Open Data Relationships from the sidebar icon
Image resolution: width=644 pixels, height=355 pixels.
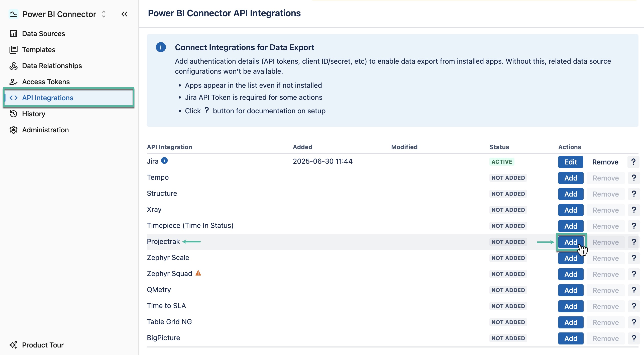[x=14, y=65]
